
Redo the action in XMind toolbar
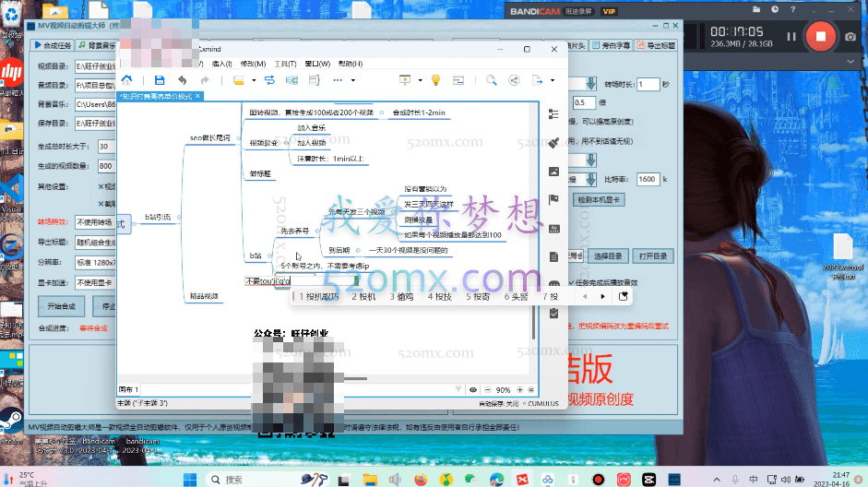click(x=205, y=80)
